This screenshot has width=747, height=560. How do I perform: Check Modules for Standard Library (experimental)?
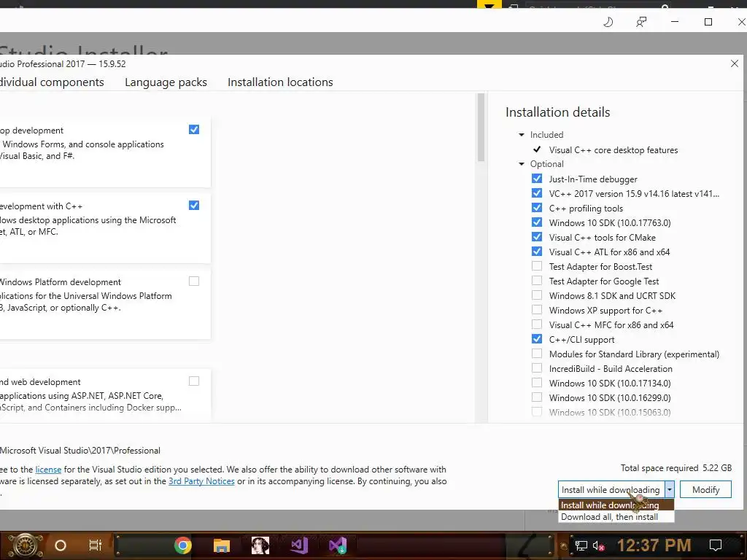pyautogui.click(x=537, y=354)
